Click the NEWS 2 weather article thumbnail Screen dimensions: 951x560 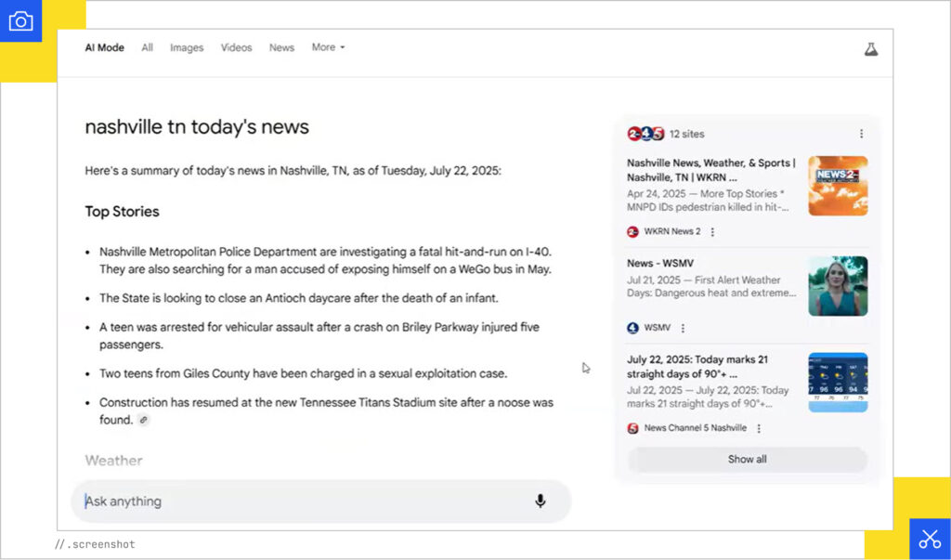coord(838,184)
